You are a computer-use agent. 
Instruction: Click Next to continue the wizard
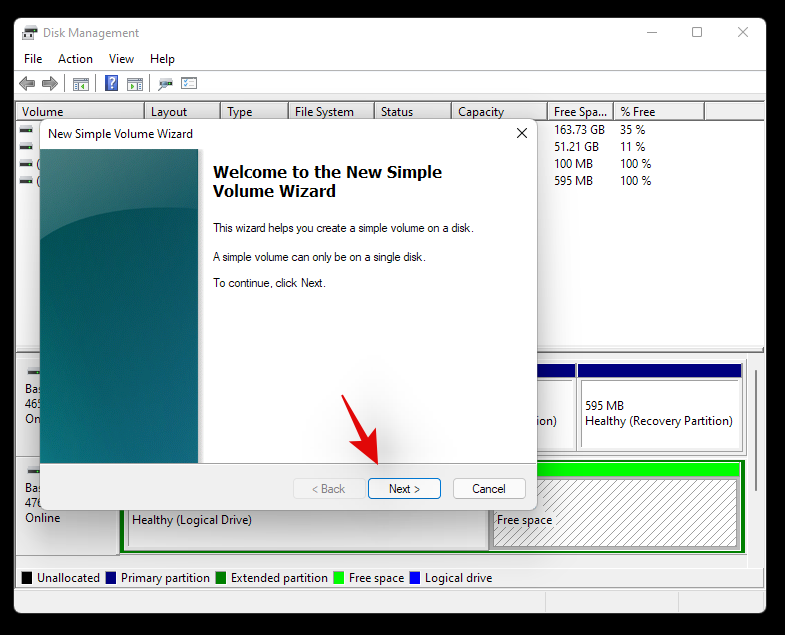(404, 489)
